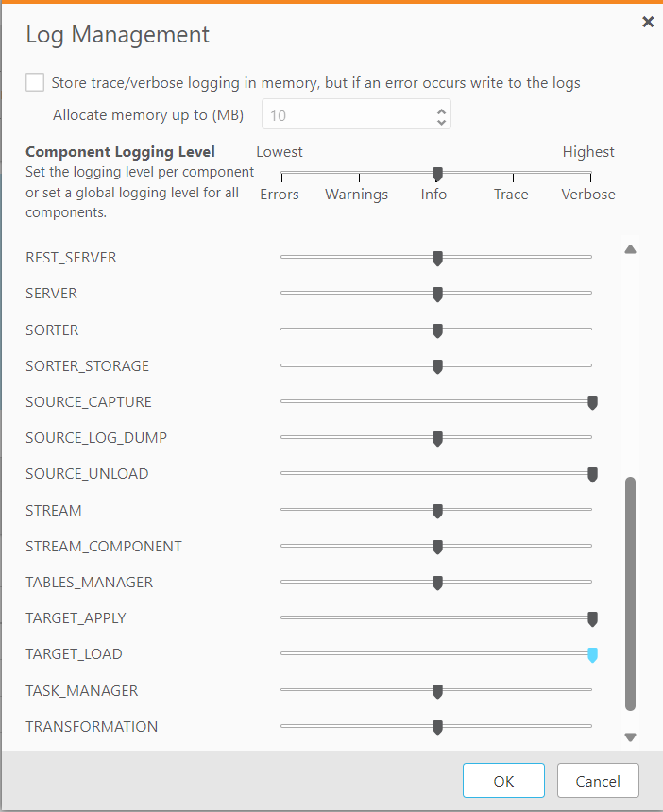This screenshot has width=663, height=812.
Task: Decrease allocated memory with down stepper arrow
Action: (441, 121)
